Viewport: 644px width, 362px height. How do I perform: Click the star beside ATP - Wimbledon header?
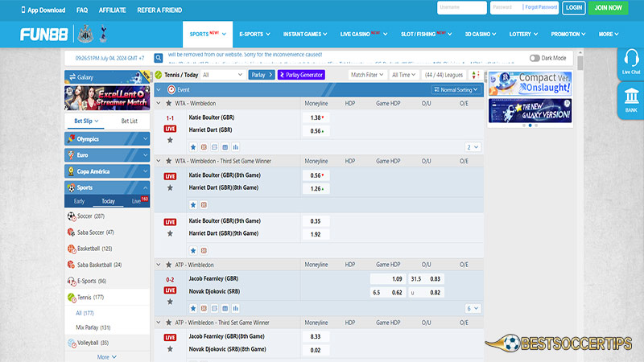[168, 265]
